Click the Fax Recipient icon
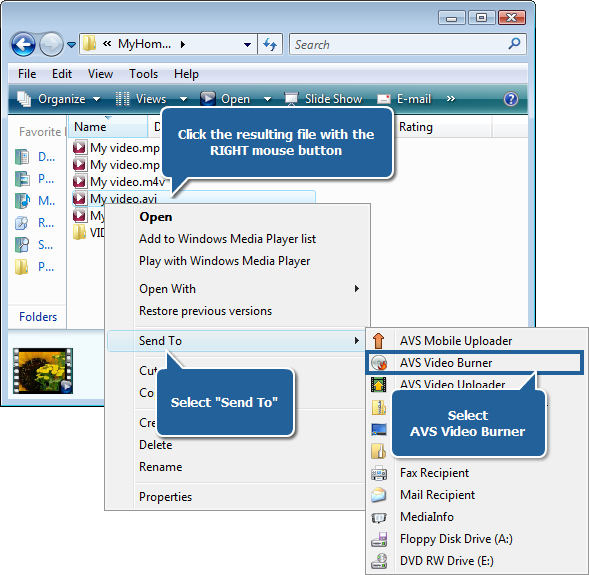Screen dimensions: 589x575 tap(379, 473)
